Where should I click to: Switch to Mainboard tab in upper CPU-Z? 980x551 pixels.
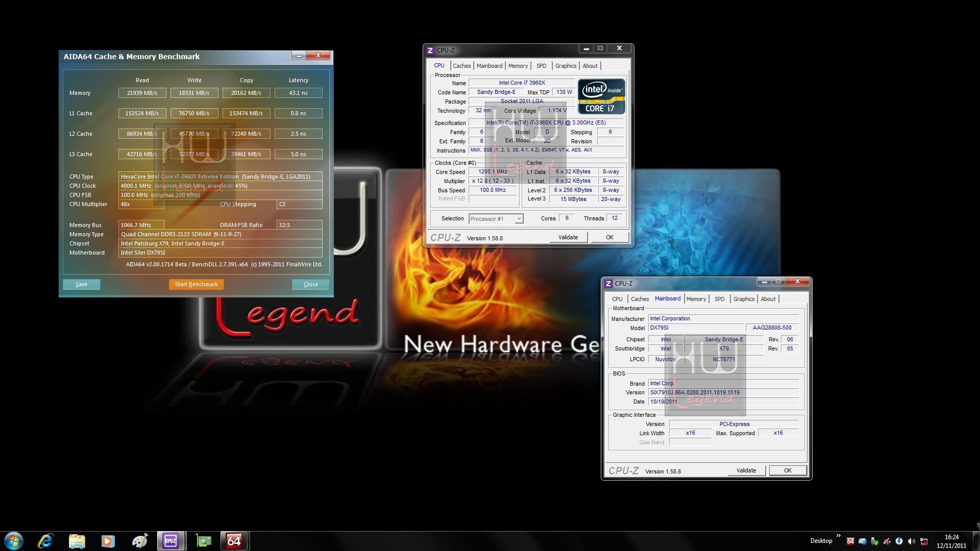point(489,66)
